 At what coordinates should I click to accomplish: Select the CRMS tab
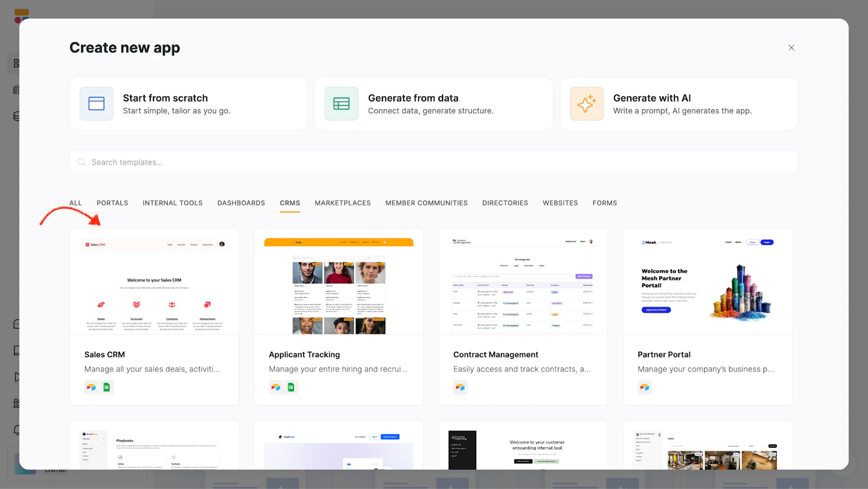click(x=290, y=203)
